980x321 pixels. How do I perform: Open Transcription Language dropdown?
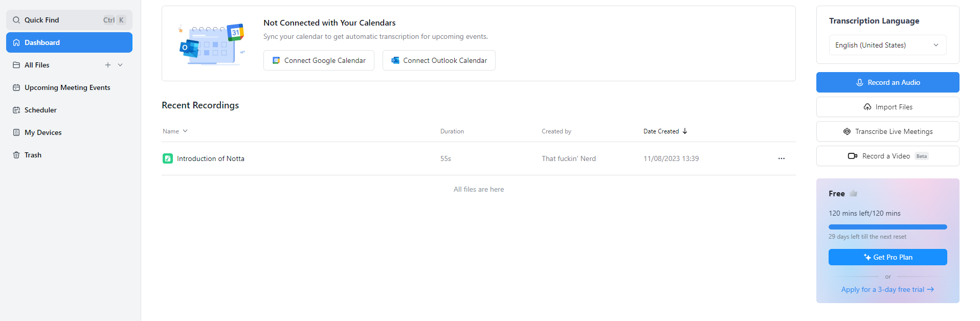coord(887,45)
